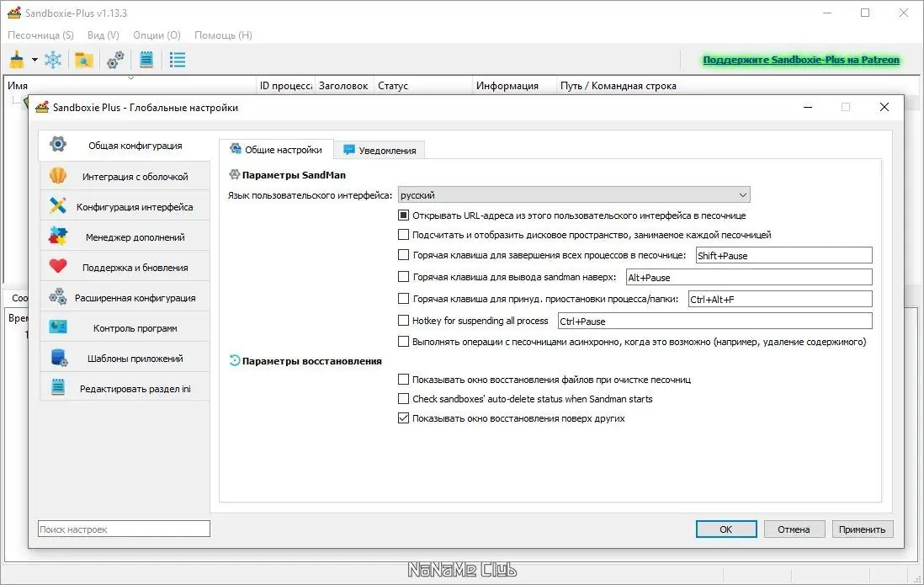Click the Shift+Pause hotkey field
The image size is (924, 585).
pos(783,255)
